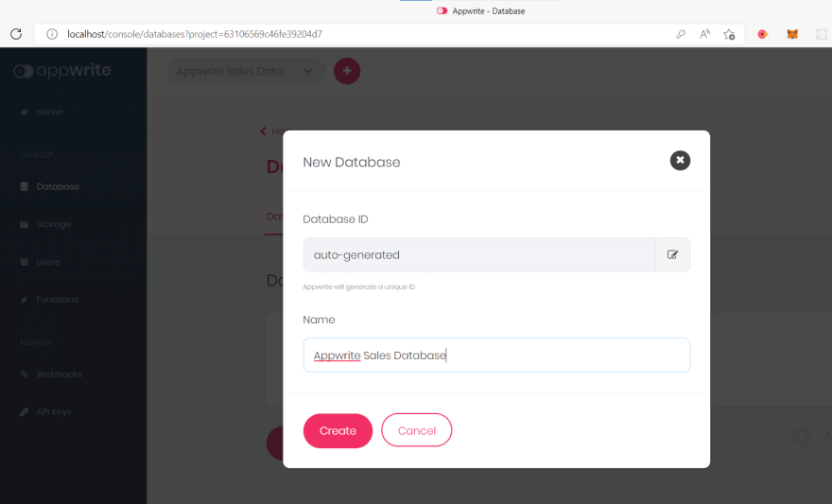Click the Users group icon in sidebar
This screenshot has height=504, width=832.
(x=24, y=262)
